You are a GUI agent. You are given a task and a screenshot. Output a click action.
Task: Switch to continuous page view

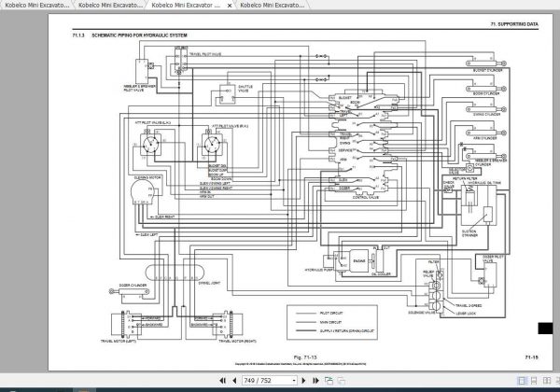point(534,381)
